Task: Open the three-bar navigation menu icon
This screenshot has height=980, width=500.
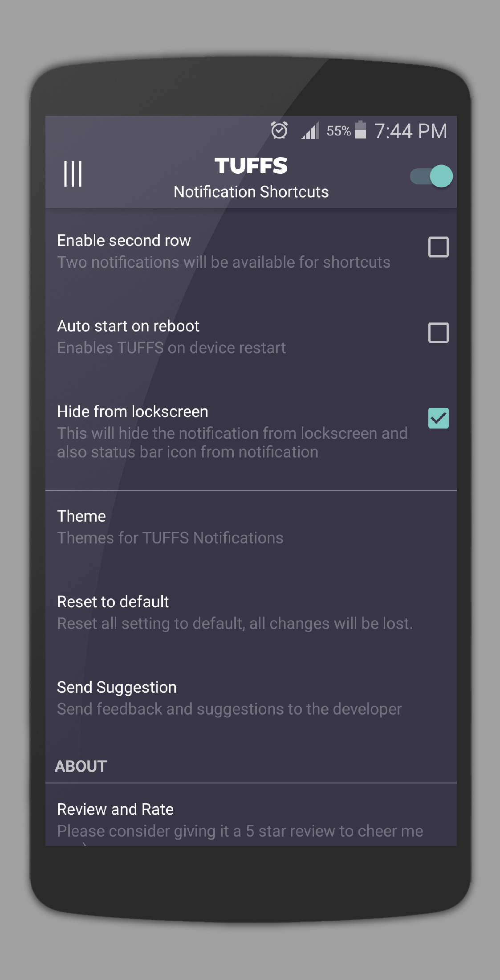Action: pos(73,174)
